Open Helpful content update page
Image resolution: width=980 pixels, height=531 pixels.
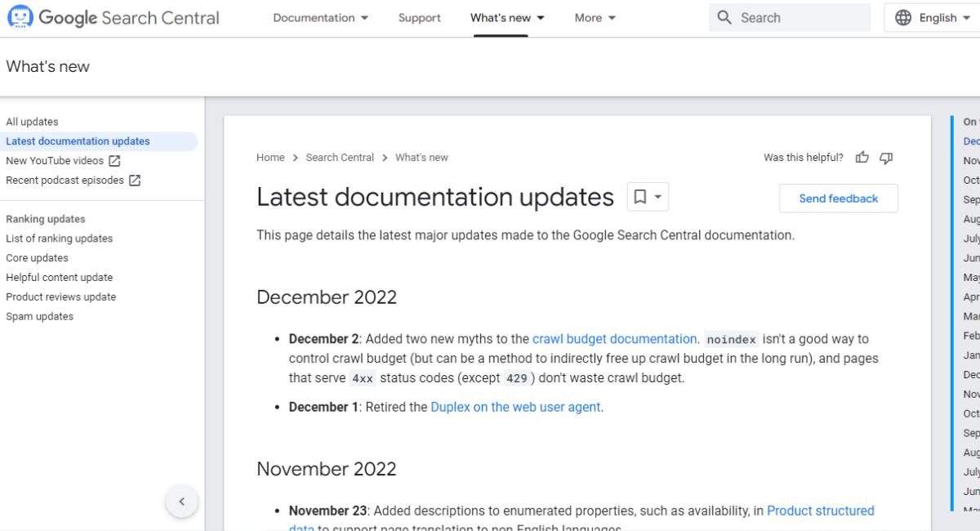(x=60, y=278)
